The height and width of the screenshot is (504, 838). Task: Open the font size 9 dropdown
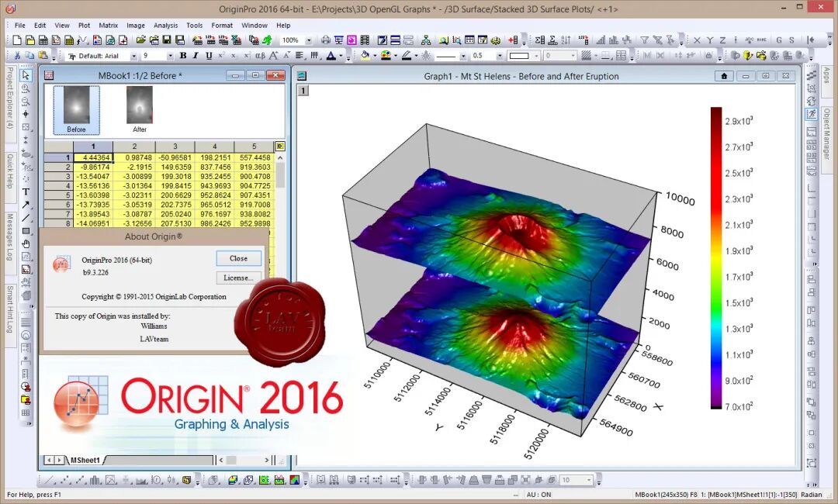171,56
